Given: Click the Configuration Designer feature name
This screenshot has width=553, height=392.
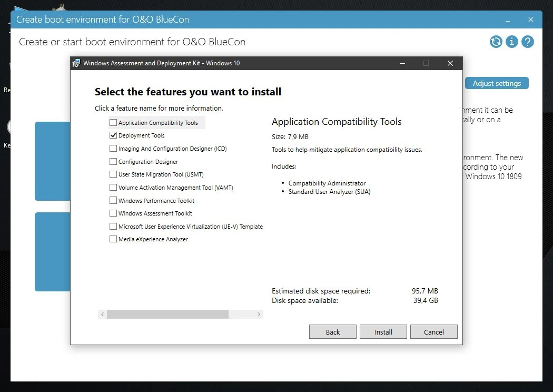Looking at the screenshot, I should click(148, 162).
